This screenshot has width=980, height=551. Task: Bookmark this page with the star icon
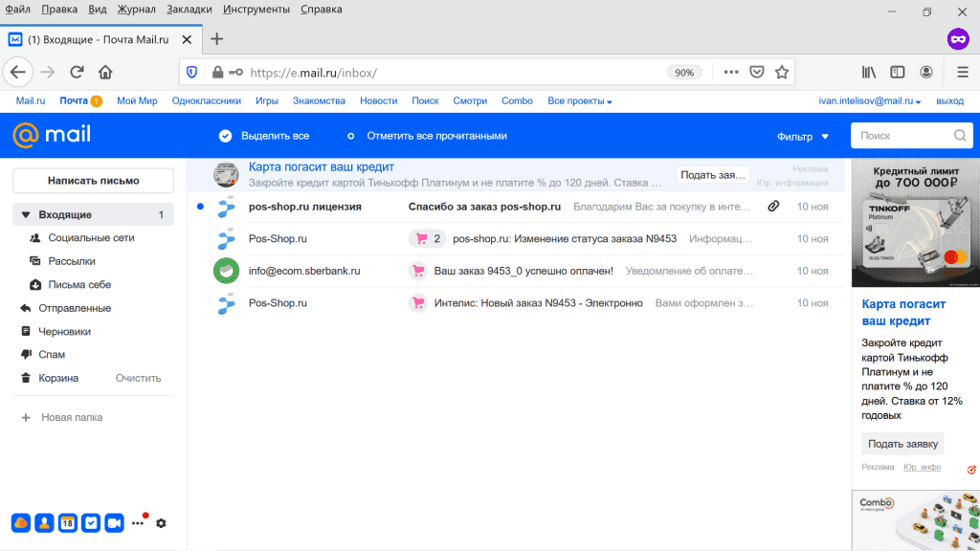pos(782,72)
